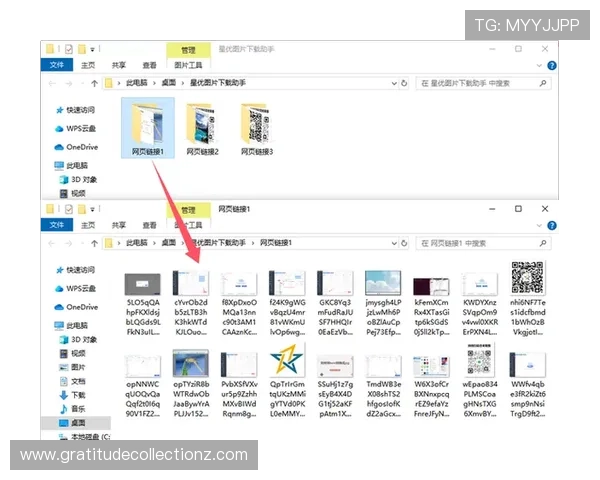Open the 网页链接2 folder
The height and width of the screenshot is (480, 600).
click(x=202, y=129)
